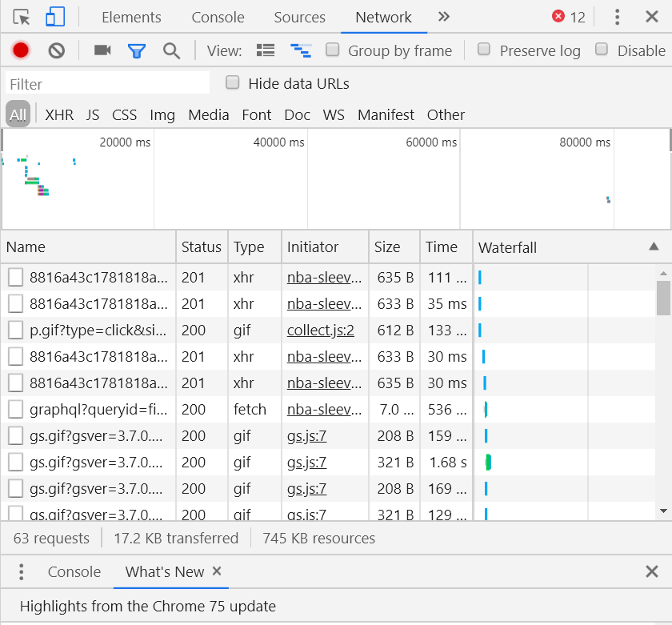Clear the network log
The width and height of the screenshot is (672, 625).
[56, 50]
